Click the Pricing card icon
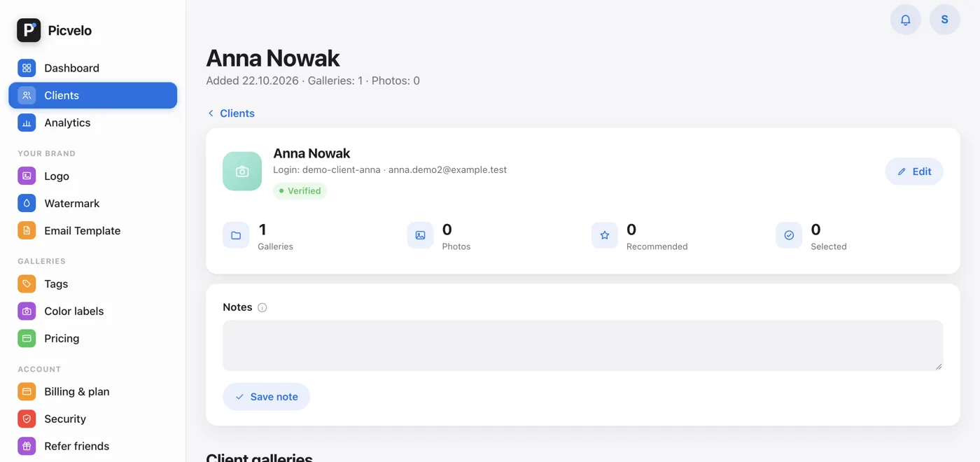The height and width of the screenshot is (462, 980). [x=27, y=338]
